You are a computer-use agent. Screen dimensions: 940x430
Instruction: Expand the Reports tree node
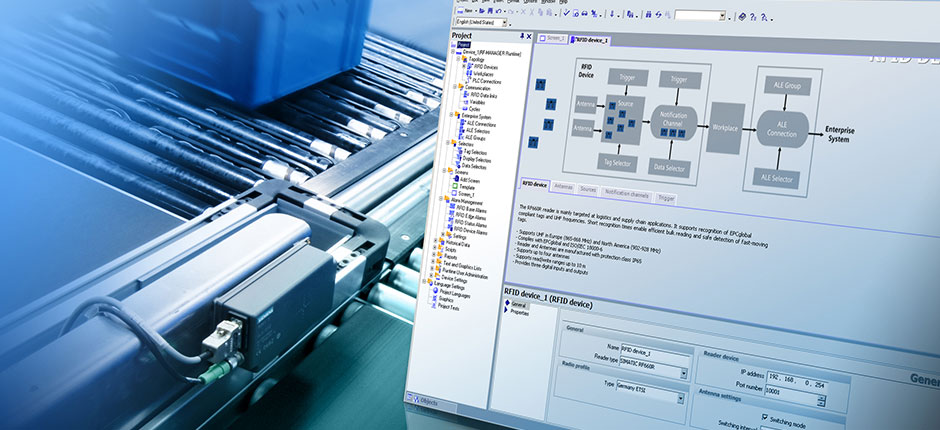click(x=433, y=255)
